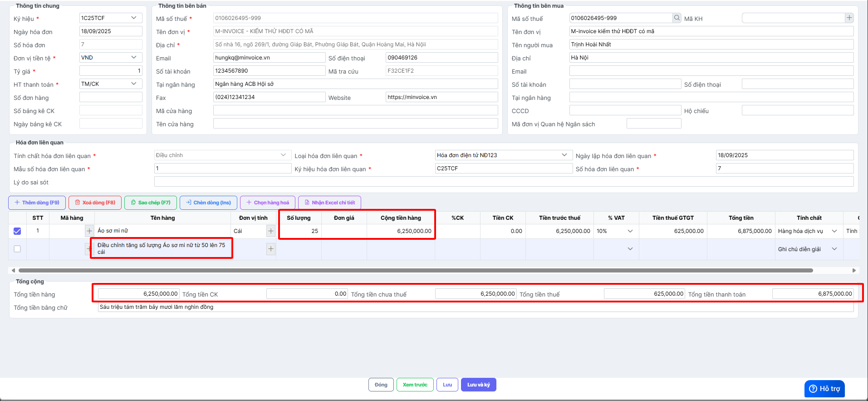This screenshot has width=868, height=401.
Task: Click Thêm dòng (F9) button
Action: pos(37,203)
